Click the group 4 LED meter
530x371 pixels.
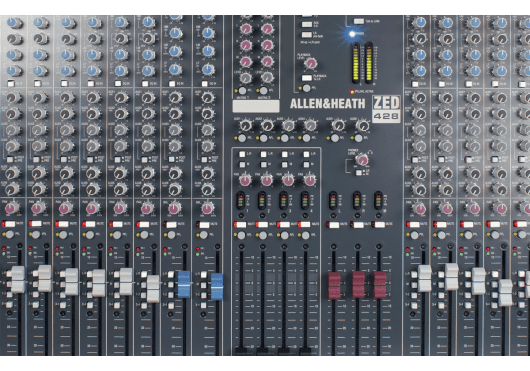click(305, 200)
